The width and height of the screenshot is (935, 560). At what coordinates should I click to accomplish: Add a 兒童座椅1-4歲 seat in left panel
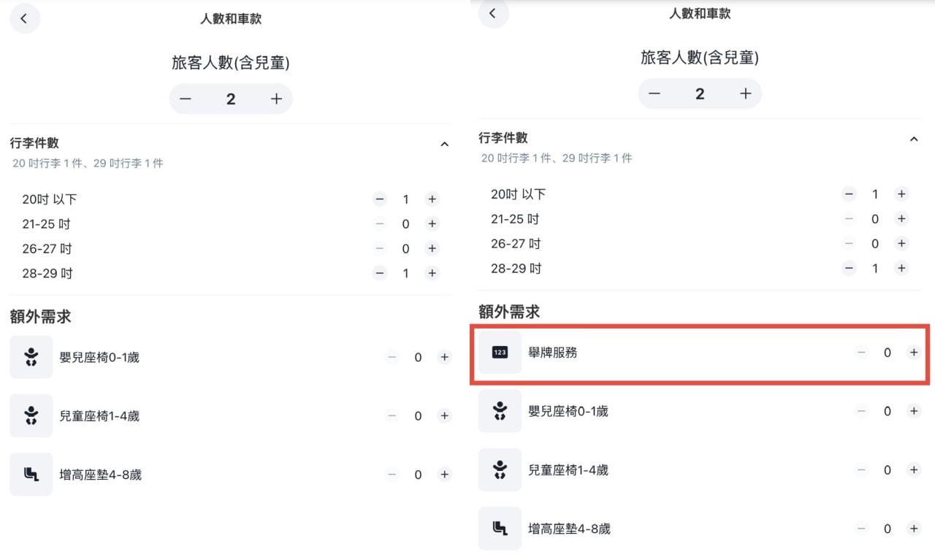coord(444,415)
